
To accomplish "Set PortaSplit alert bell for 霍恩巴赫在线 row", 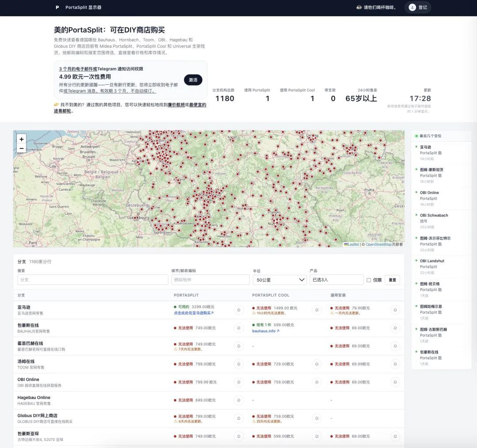I will (x=239, y=346).
